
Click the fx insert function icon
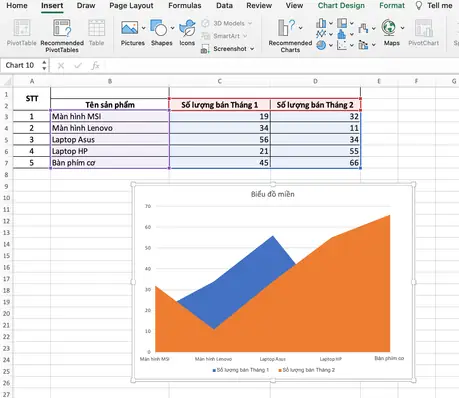(95, 66)
